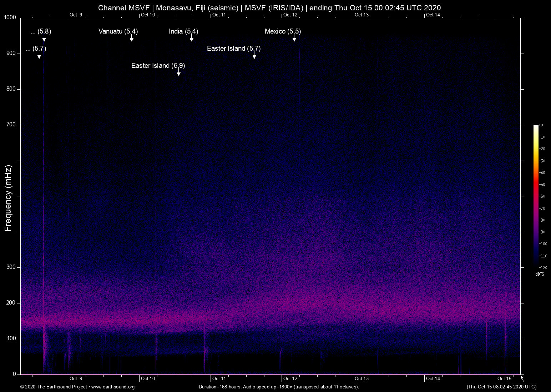
Task: Click the dBFS color scale bar
Action: [536, 196]
